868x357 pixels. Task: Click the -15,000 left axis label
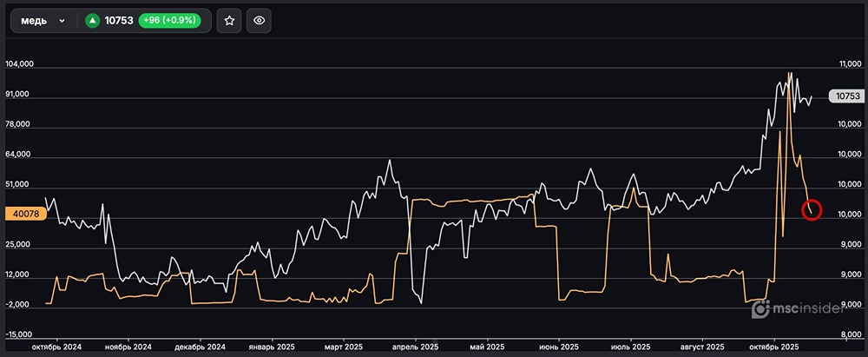(x=18, y=334)
